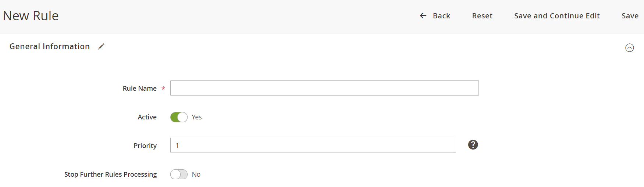This screenshot has width=644, height=187.
Task: Click the Stop Further Rules Processing label
Action: point(111,175)
